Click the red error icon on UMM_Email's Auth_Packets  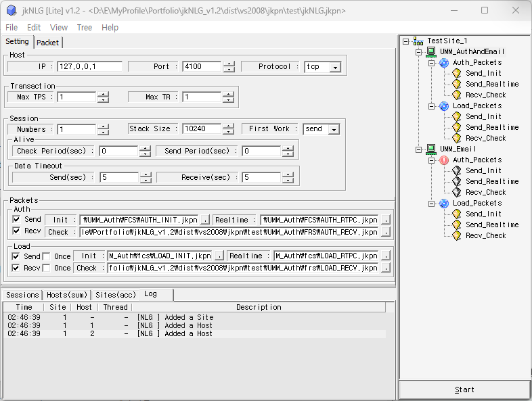click(x=444, y=160)
